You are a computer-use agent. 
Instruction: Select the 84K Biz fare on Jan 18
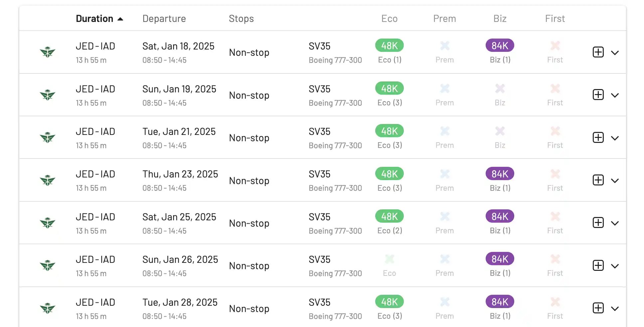pyautogui.click(x=500, y=46)
